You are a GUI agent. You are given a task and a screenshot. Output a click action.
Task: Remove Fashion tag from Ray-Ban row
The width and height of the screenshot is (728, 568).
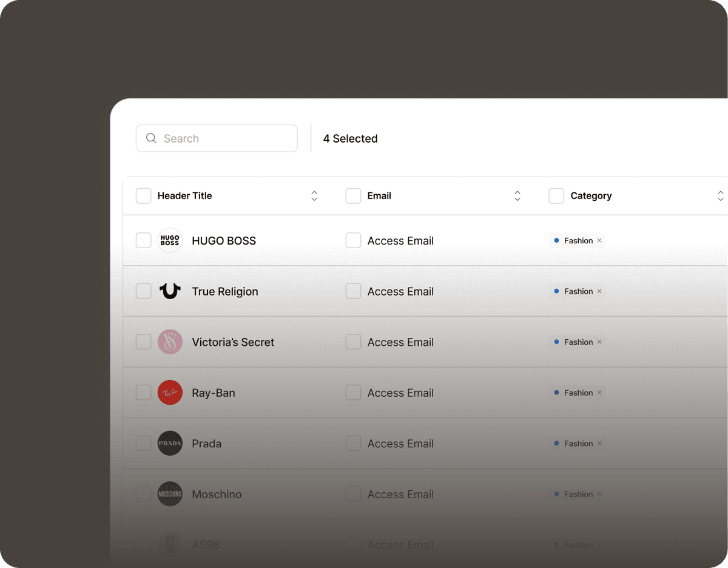(x=599, y=393)
